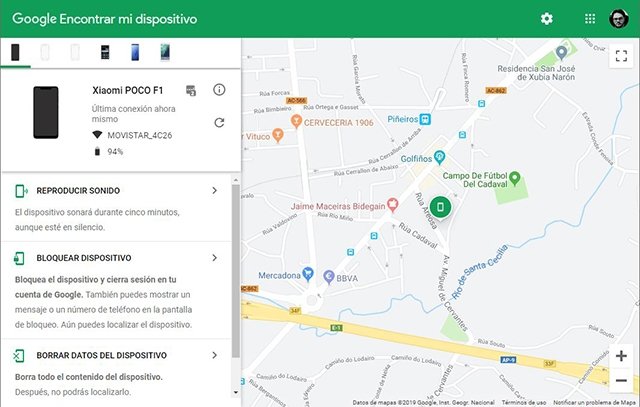The width and height of the screenshot is (640, 407).
Task: Click the scrollbar up arrow
Action: (236, 180)
